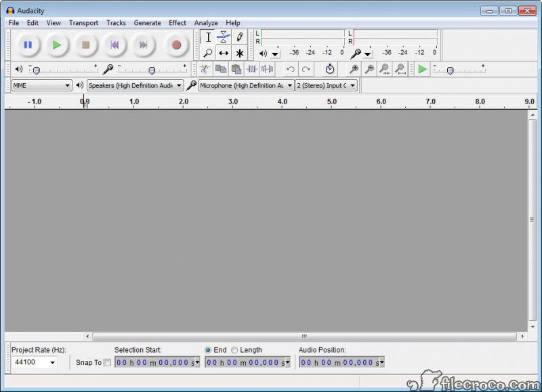Open the File menu

point(14,23)
